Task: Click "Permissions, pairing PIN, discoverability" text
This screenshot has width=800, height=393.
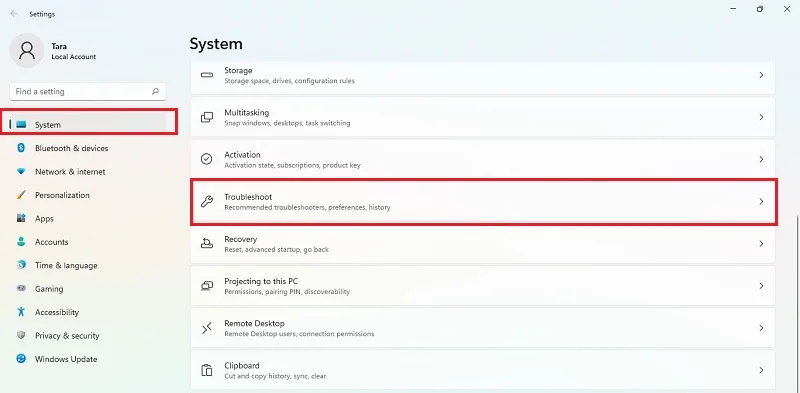Action: [x=287, y=292]
